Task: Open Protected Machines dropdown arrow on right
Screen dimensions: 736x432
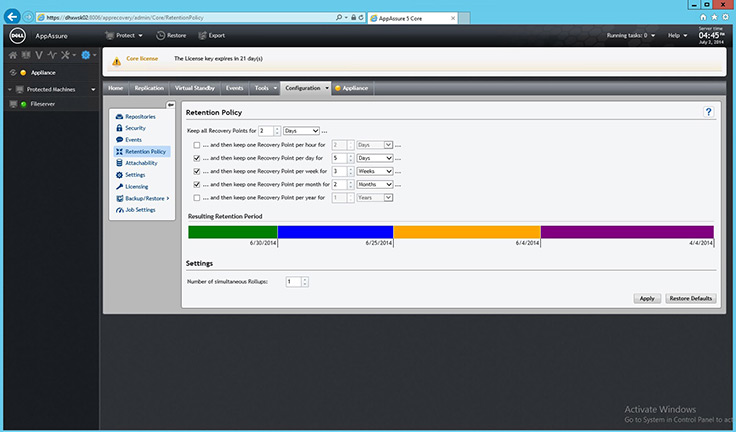Action: click(x=93, y=89)
